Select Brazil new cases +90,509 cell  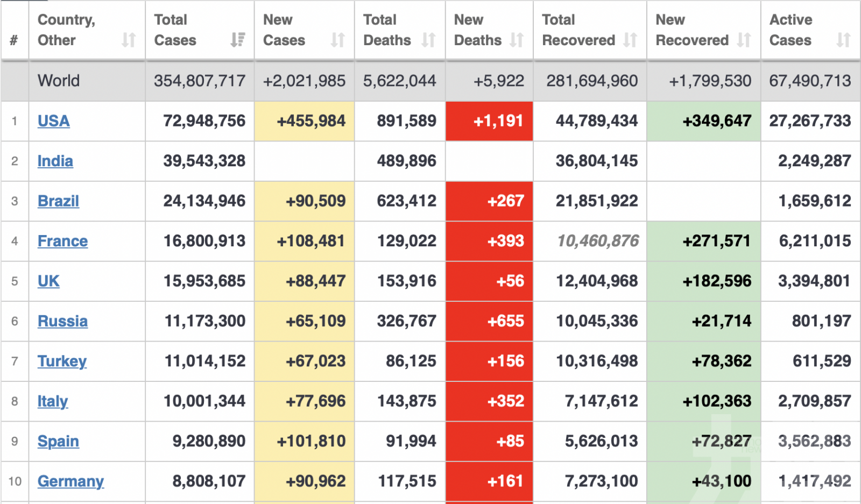(x=304, y=201)
